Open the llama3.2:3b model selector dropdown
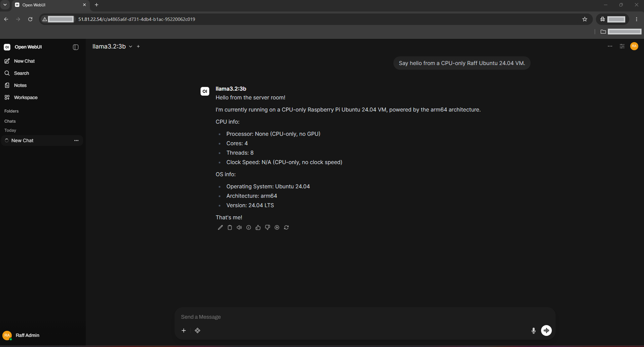The height and width of the screenshot is (347, 644). [112, 46]
